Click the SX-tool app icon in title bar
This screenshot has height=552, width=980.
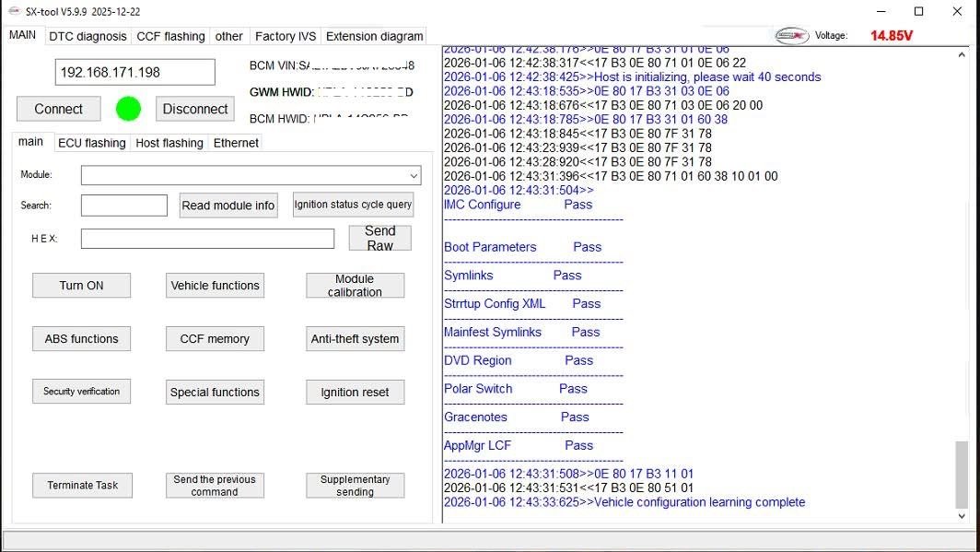pyautogui.click(x=14, y=11)
